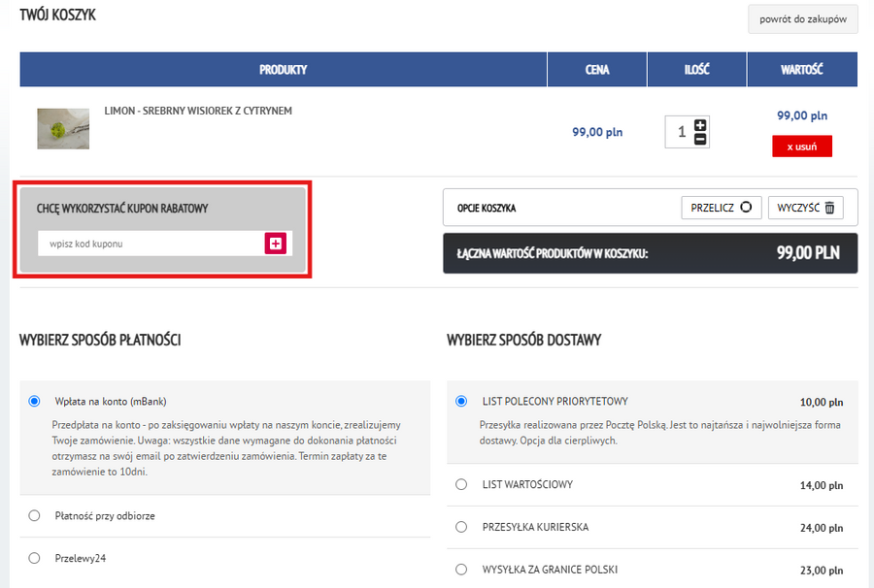Click the PRZELICZ recalculate button

click(721, 208)
